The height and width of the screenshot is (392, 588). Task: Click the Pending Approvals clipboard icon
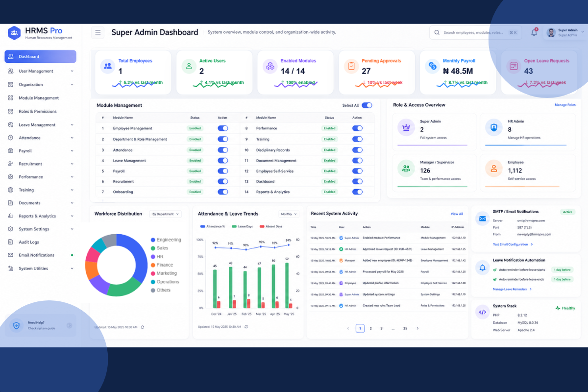pyautogui.click(x=351, y=66)
